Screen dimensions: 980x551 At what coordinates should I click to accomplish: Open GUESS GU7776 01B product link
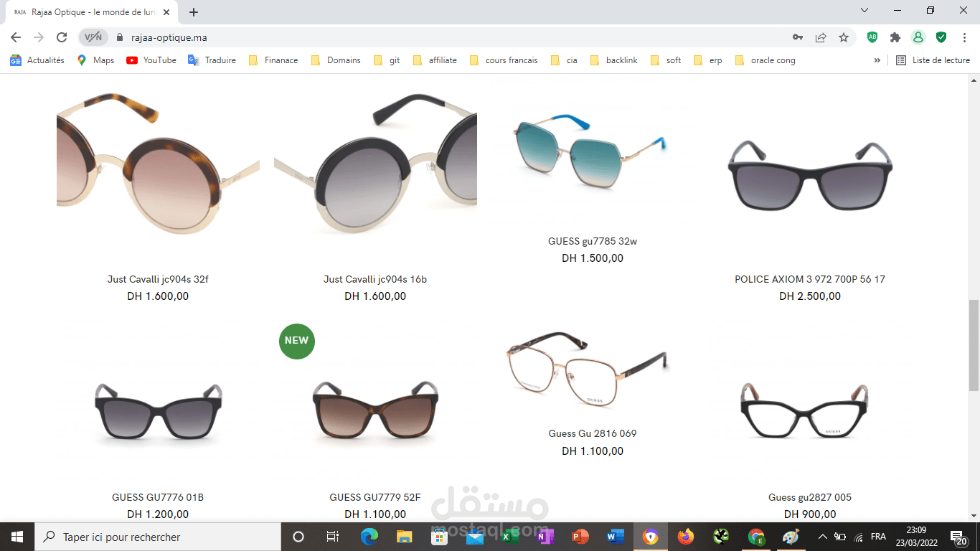coord(158,497)
